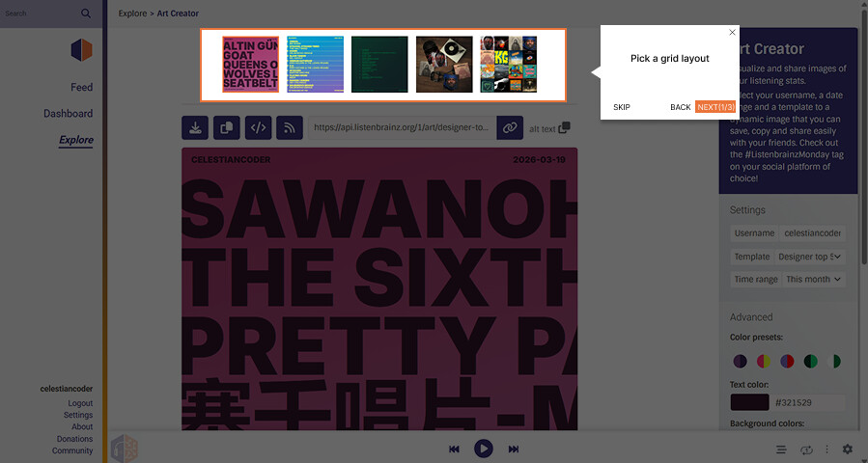
Task: Open Dashboard from the sidebar
Action: pyautogui.click(x=68, y=113)
